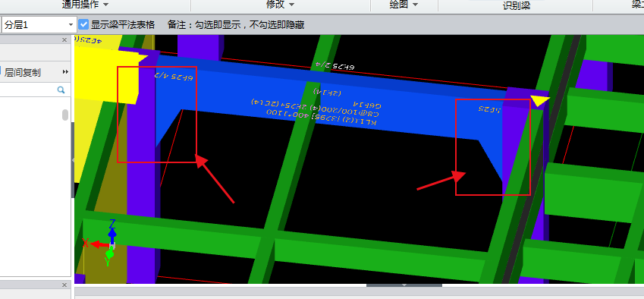Screen dimensions: 644x299
Task: Close the upper left side panel
Action: [x=64, y=39]
